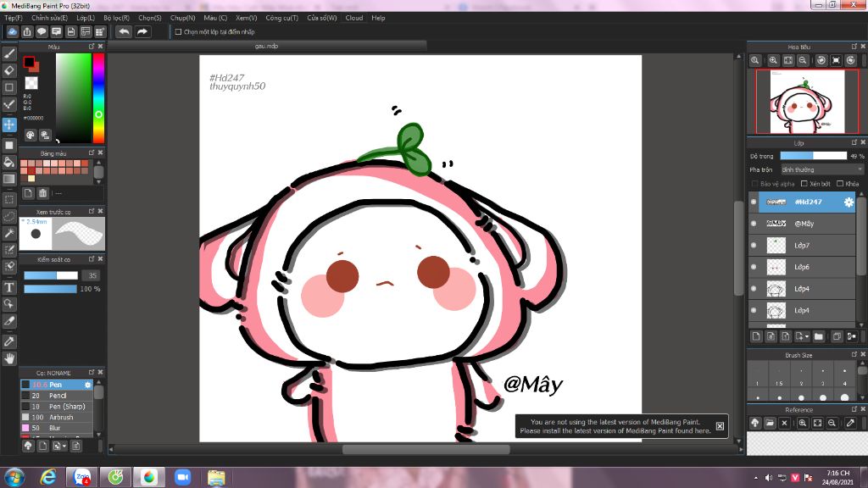Activate the Move tool
This screenshot has height=488, width=868.
pos(9,125)
